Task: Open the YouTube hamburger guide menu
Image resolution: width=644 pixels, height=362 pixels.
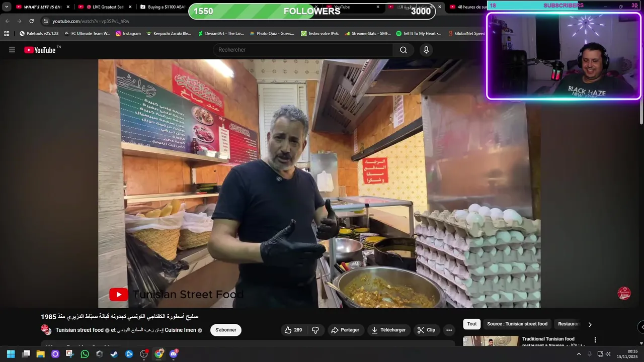Action: tap(12, 50)
